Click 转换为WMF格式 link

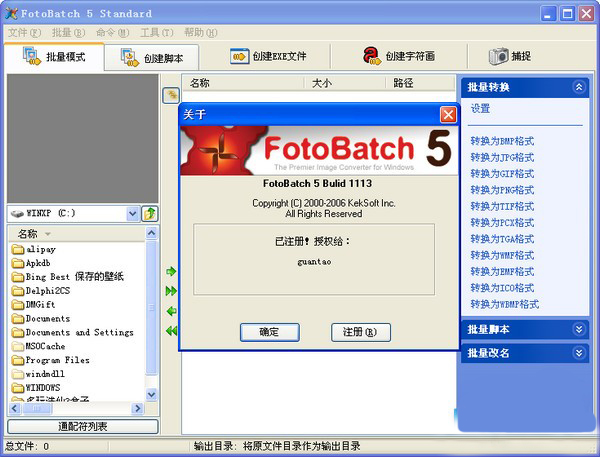[x=502, y=255]
